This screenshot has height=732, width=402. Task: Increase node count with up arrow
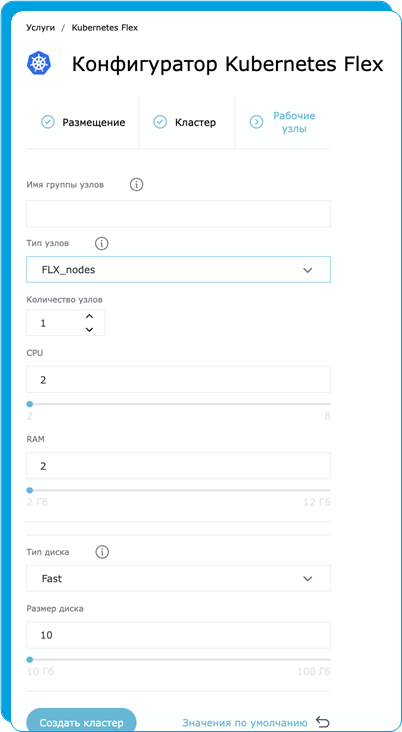point(90,316)
